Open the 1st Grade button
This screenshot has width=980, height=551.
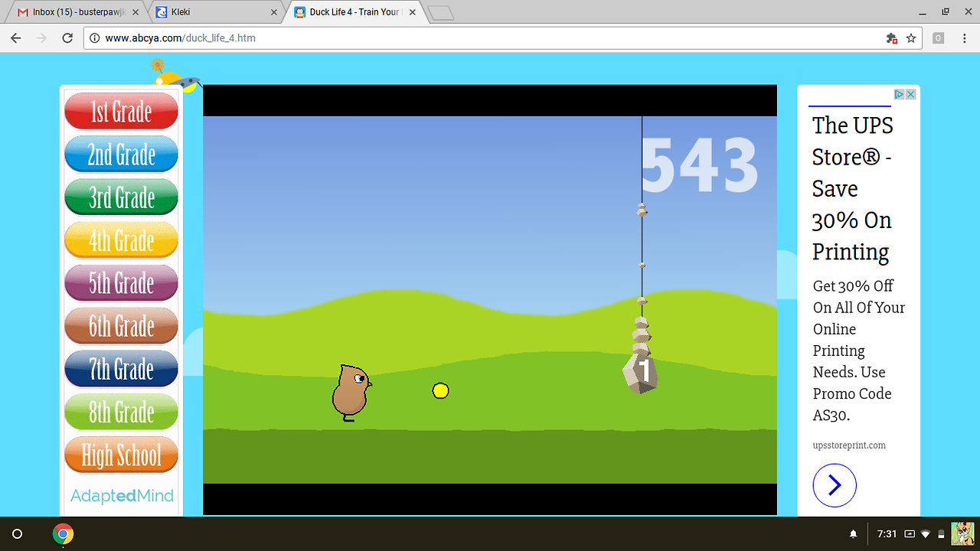[121, 112]
